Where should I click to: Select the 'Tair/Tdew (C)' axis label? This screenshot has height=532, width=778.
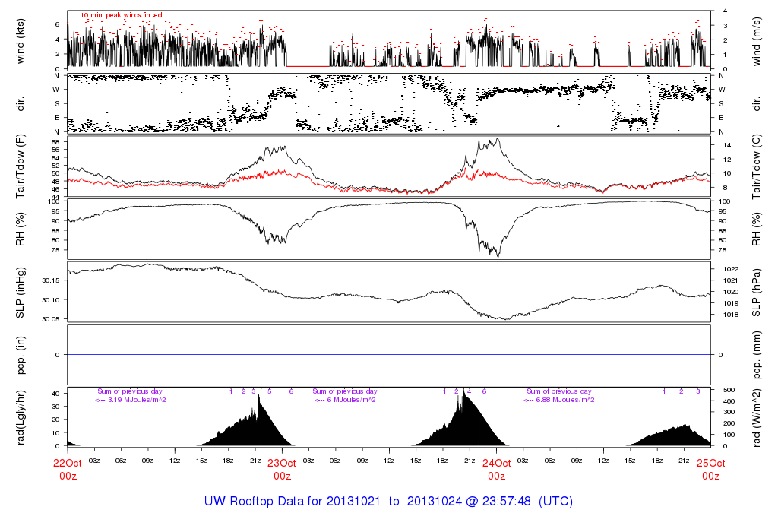(757, 165)
